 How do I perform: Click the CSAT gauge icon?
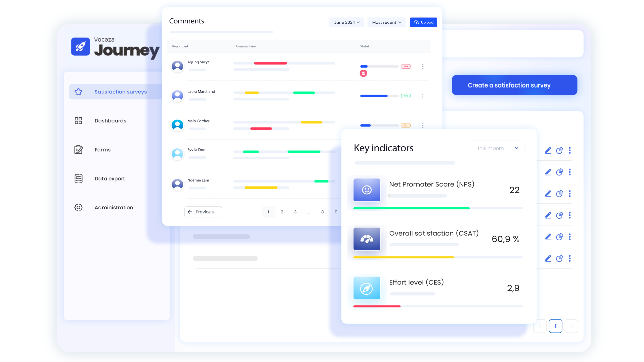(x=367, y=239)
